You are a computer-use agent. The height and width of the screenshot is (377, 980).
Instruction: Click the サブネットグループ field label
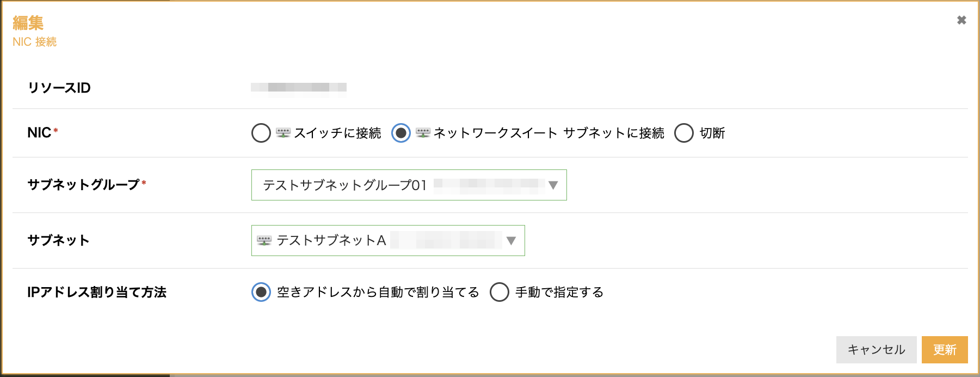point(84,185)
